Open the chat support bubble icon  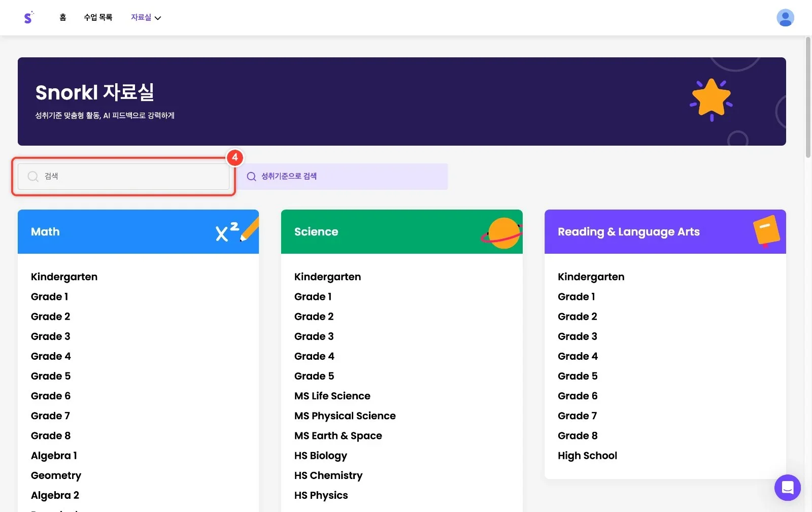[x=787, y=488]
